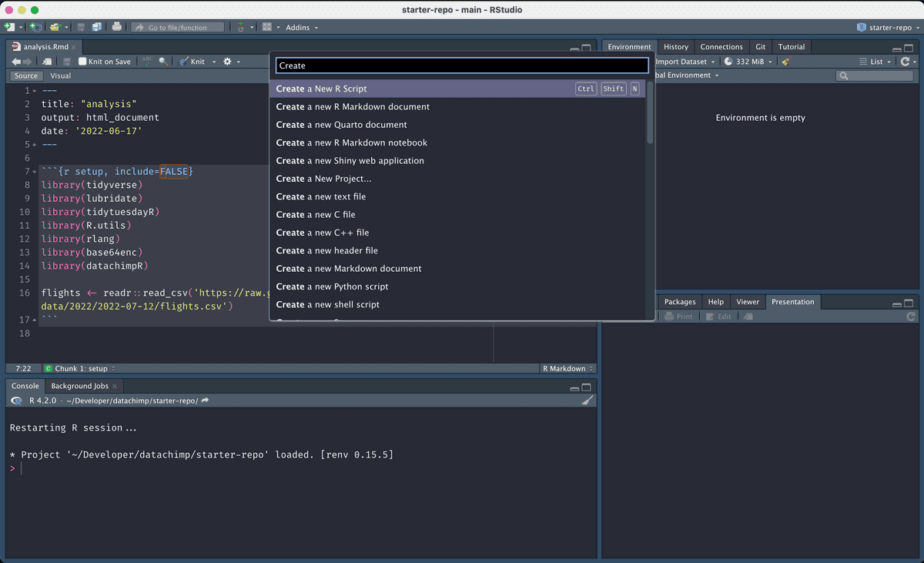Refresh the Presentation pane viewer
Image resolution: width=924 pixels, height=563 pixels.
(x=912, y=317)
